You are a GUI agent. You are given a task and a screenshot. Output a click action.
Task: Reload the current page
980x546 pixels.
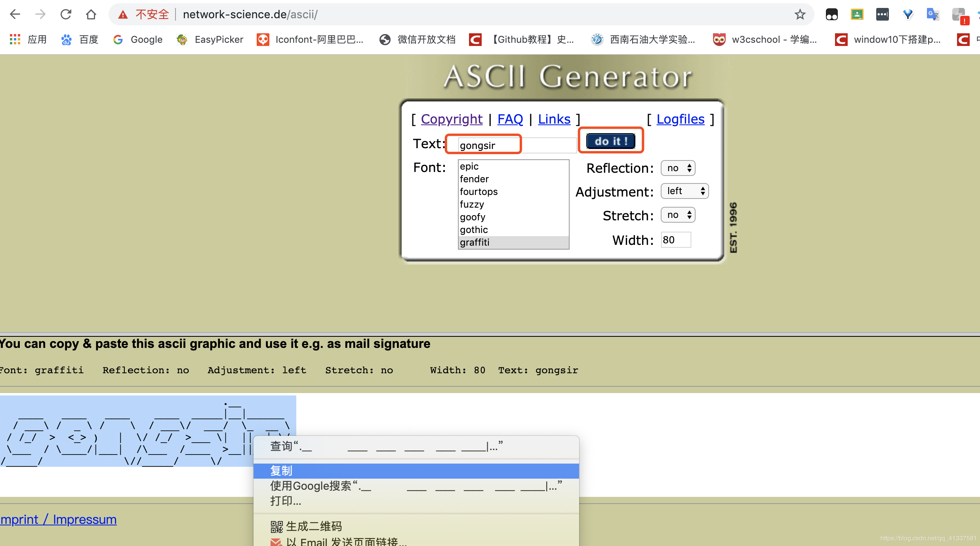pyautogui.click(x=66, y=15)
